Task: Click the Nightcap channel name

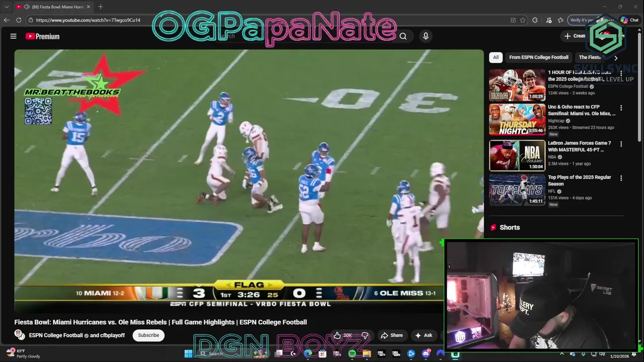Action: tap(556, 121)
